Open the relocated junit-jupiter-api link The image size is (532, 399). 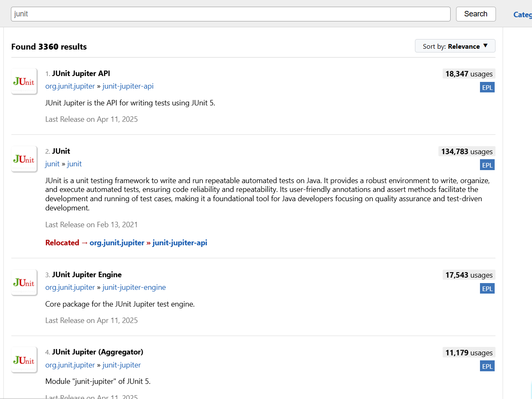coord(180,242)
